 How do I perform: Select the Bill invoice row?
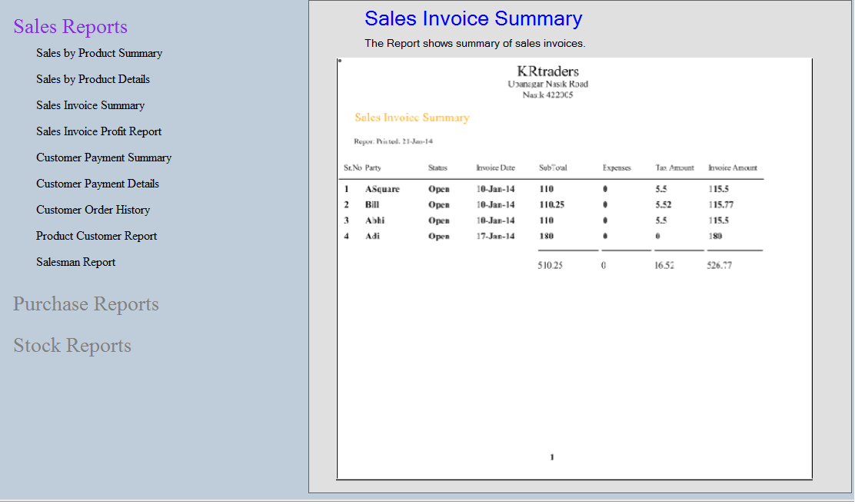tap(372, 205)
